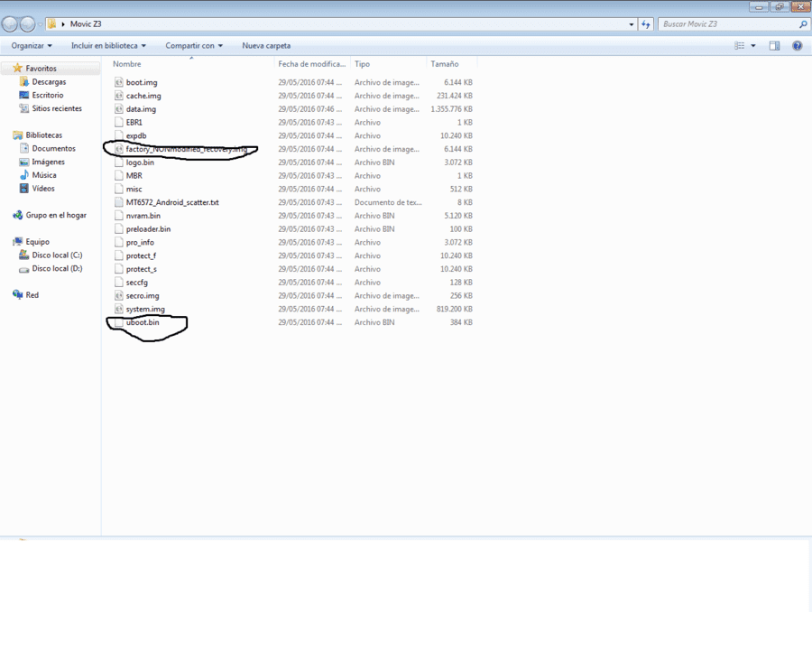Select the system.img file icon

coord(118,309)
